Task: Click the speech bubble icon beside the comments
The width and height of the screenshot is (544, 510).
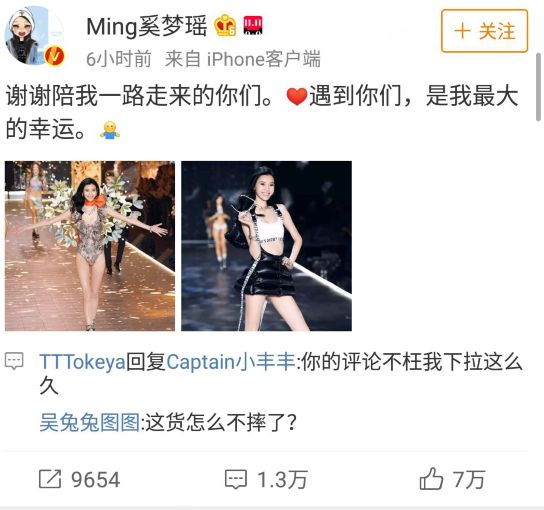Action: click(x=14, y=361)
